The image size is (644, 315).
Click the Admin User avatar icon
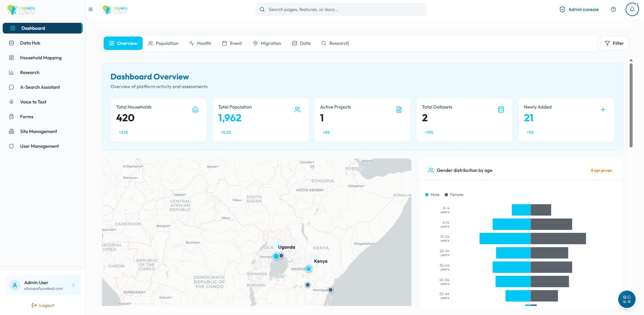coord(15,285)
